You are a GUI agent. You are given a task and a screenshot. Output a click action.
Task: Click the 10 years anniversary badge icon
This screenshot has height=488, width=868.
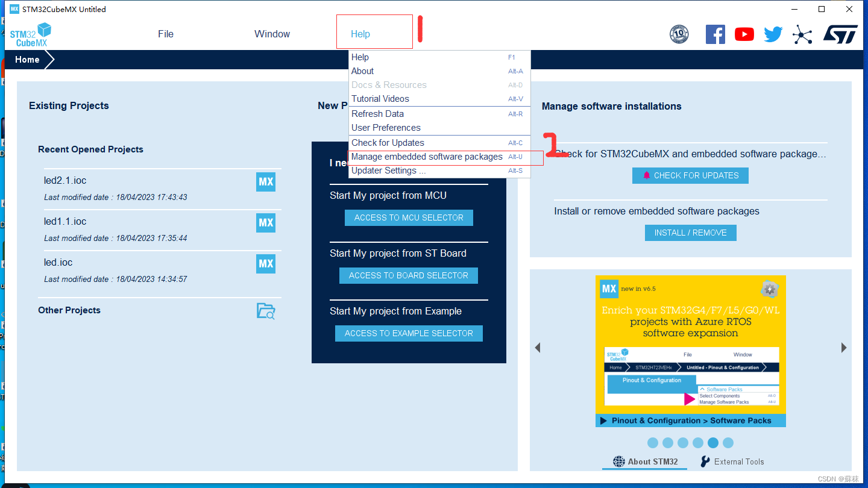coord(679,34)
